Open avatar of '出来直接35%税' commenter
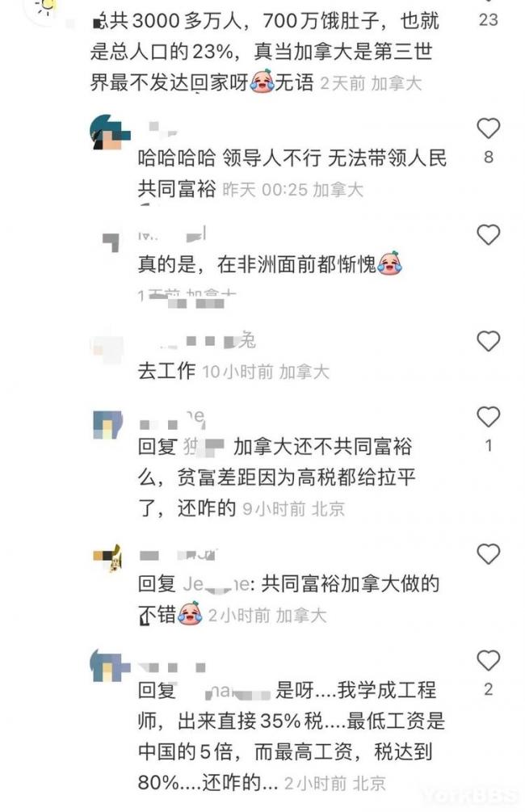The width and height of the screenshot is (525, 812). click(x=109, y=666)
